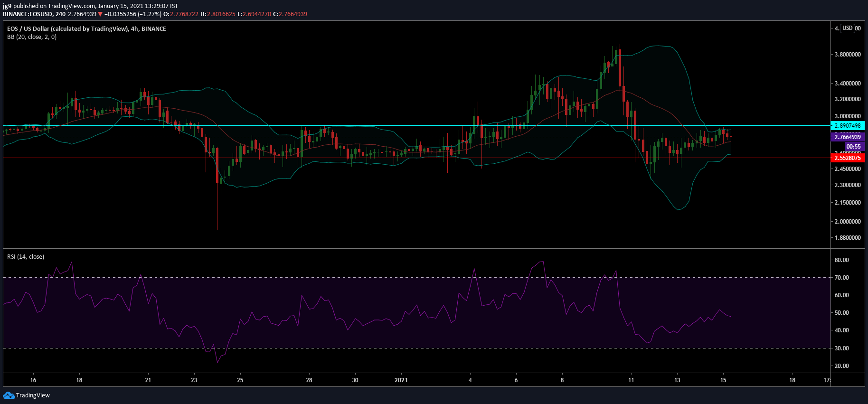The image size is (868, 404).
Task: Click the low price value L:2.6944270
Action: coord(254,14)
